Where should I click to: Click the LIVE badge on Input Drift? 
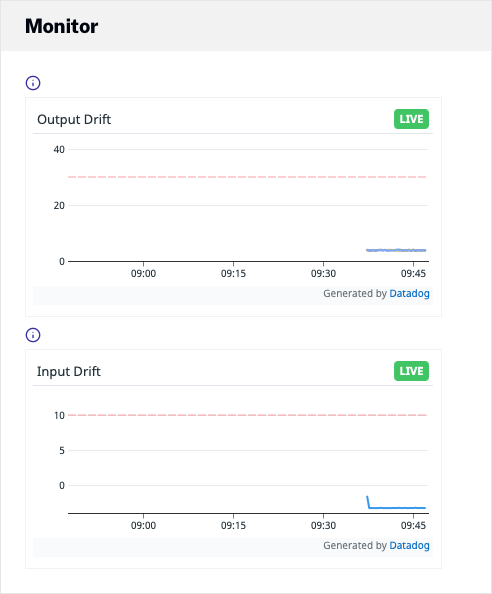pyautogui.click(x=411, y=371)
